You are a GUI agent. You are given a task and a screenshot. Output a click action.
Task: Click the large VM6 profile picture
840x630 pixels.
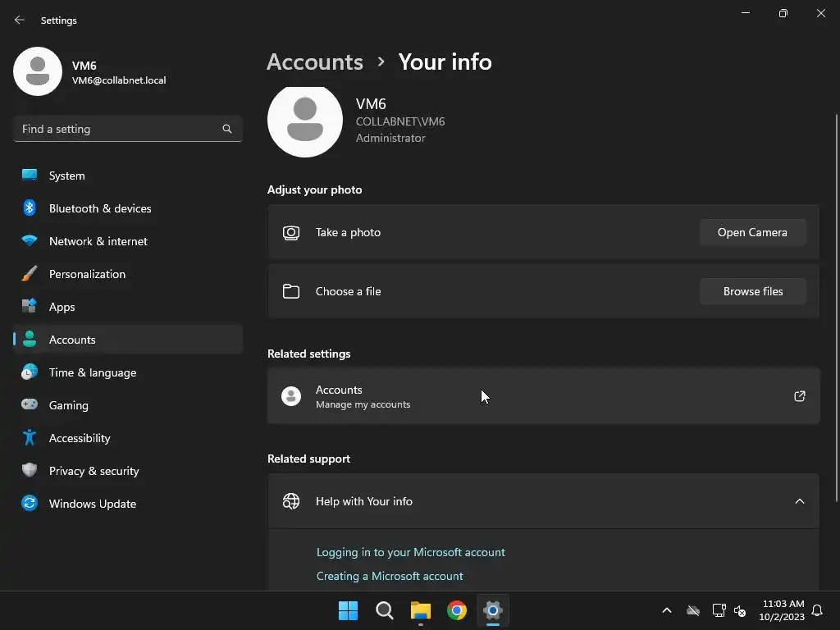click(x=305, y=121)
